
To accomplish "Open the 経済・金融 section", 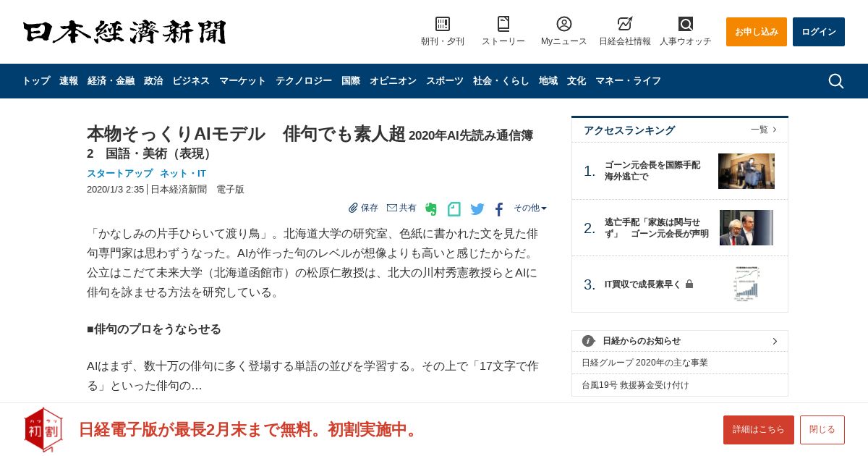I will (x=111, y=81).
